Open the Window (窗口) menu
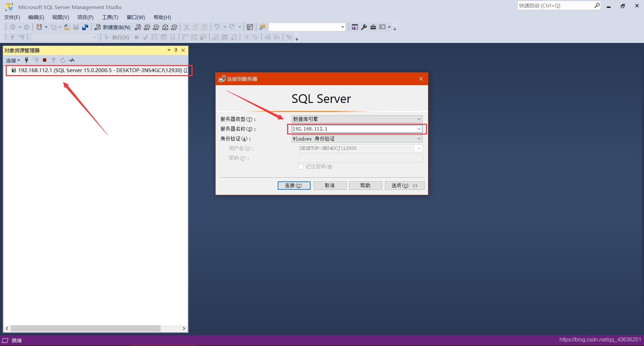644x346 pixels. 136,17
